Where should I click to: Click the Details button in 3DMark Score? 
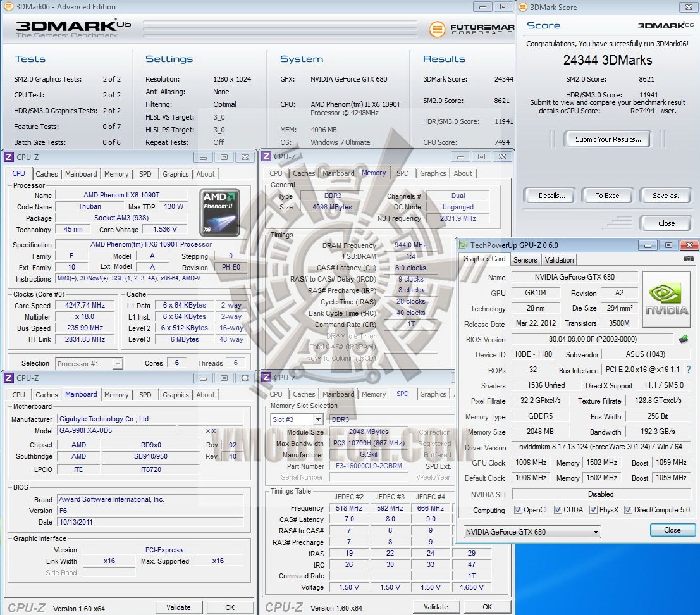point(551,196)
